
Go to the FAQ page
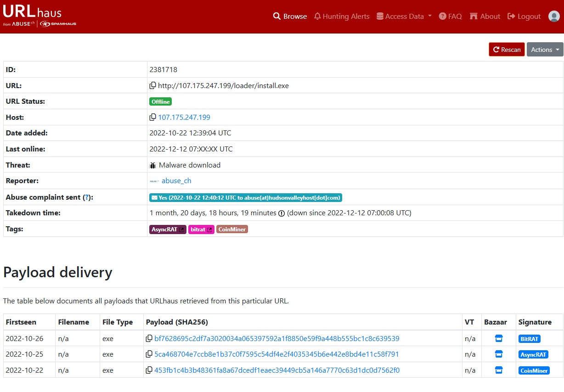tap(450, 16)
